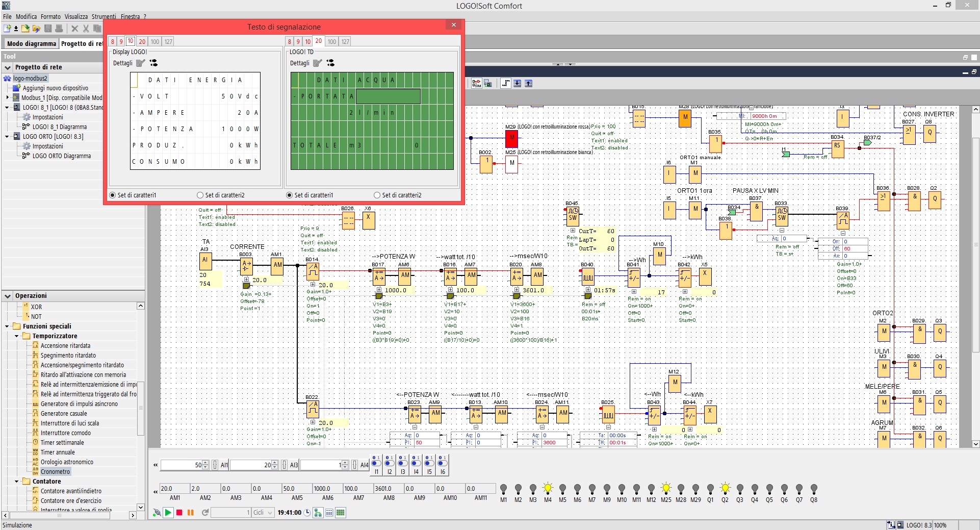Close the Testo di segnalazione window
The height and width of the screenshot is (530, 980).
click(x=453, y=24)
